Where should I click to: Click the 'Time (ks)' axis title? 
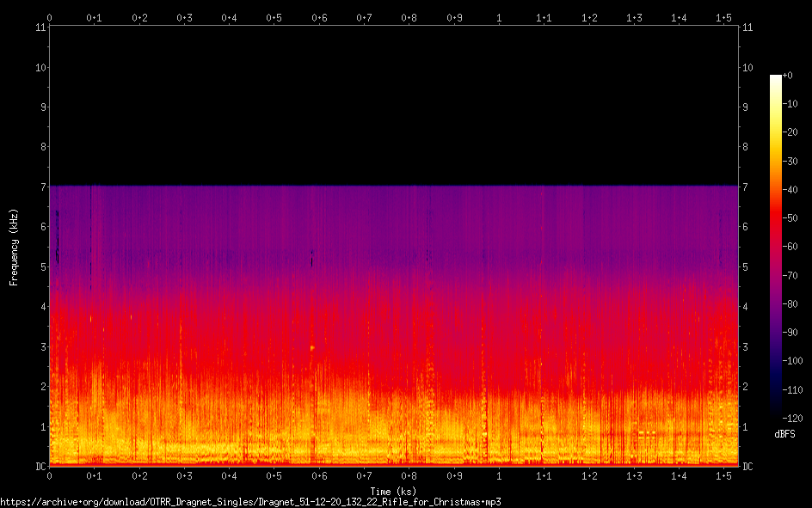393,491
